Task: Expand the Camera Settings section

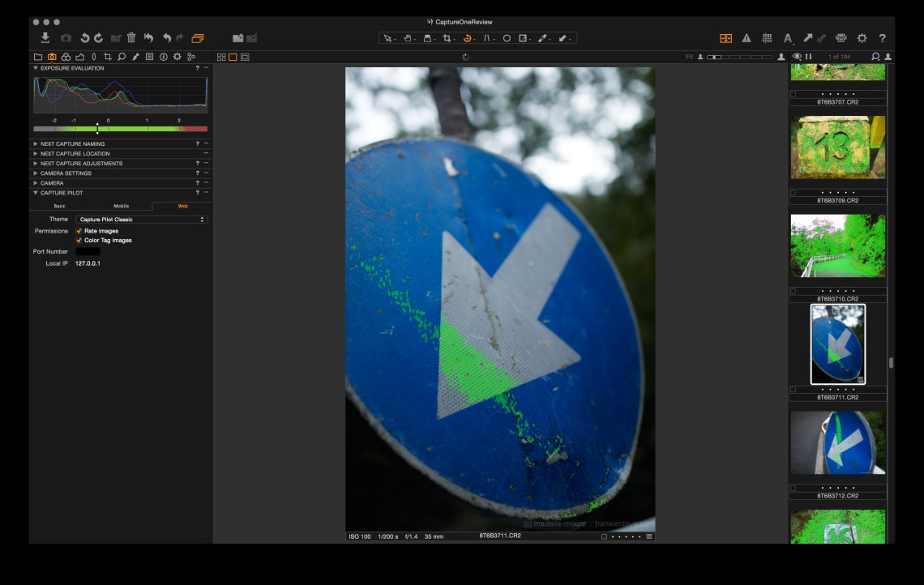Action: click(36, 173)
